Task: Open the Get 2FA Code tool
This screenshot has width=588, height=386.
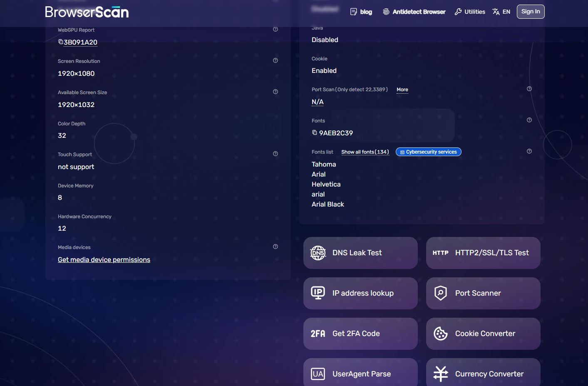Action: [x=360, y=334]
